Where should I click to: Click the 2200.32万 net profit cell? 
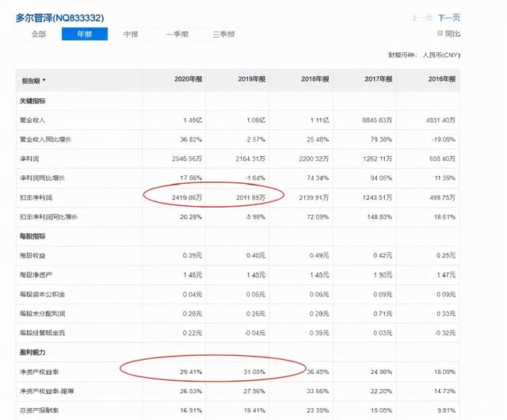[314, 158]
